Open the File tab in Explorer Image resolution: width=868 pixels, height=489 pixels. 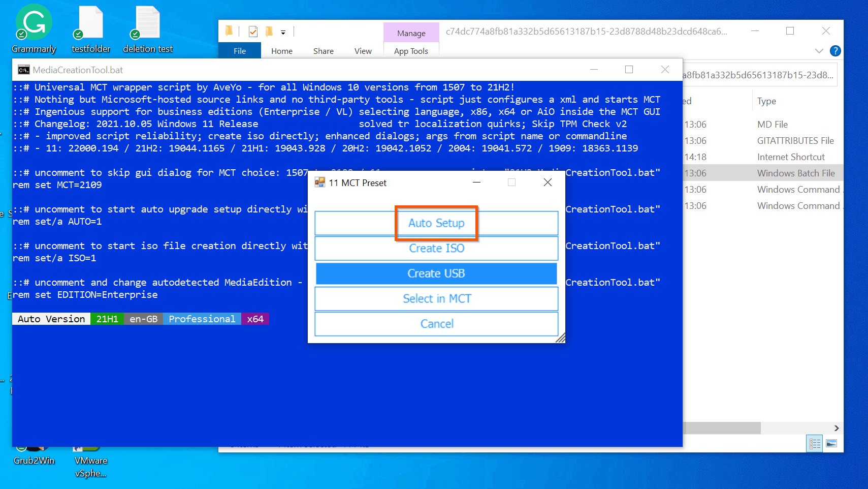(240, 51)
